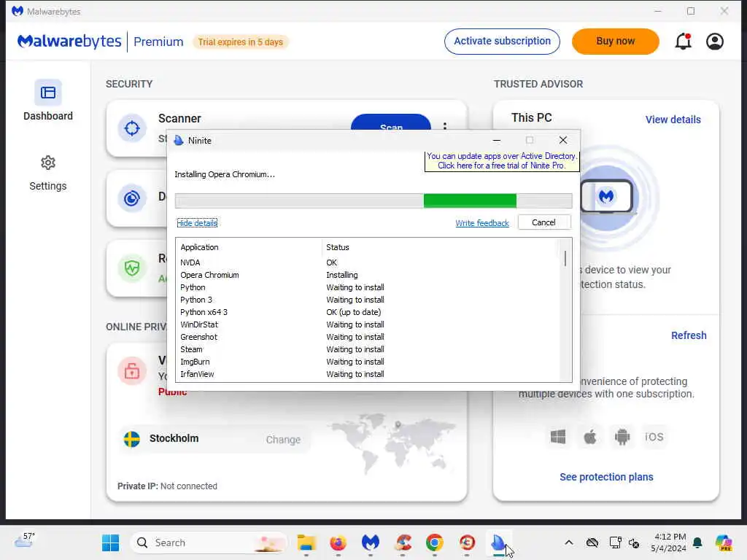Select the Greenshot row
Screen dimensions: 747x560
[367, 337]
